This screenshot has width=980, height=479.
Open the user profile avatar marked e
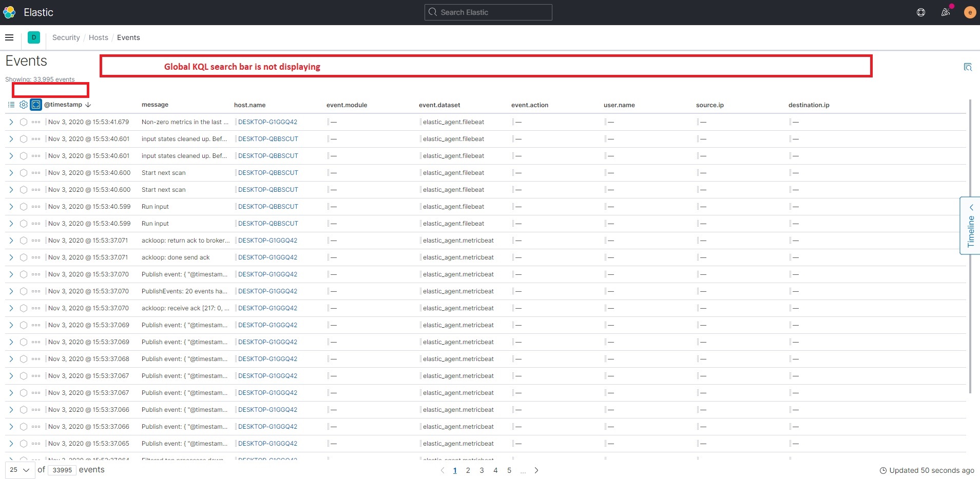[x=969, y=12]
